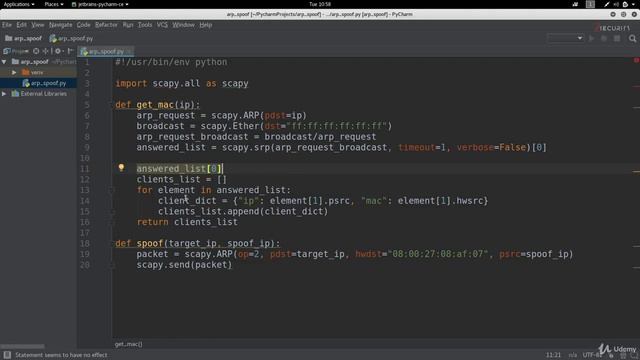The image size is (640, 360).
Task: Open the Edit menu
Action: click(21, 25)
